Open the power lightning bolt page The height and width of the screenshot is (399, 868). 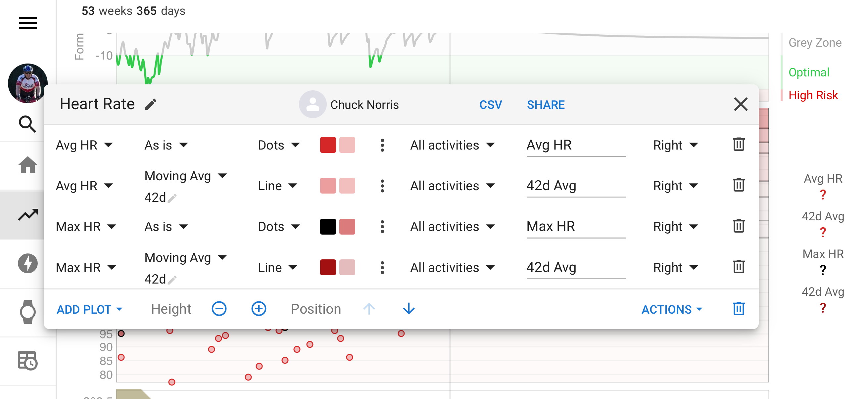27,263
